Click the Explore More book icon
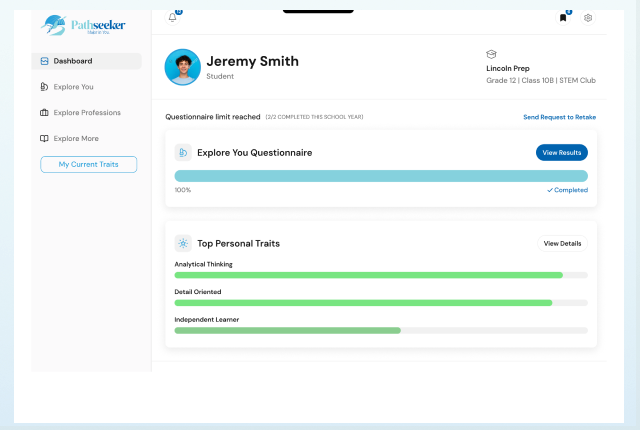Screen dimensions: 640x430 point(44,139)
